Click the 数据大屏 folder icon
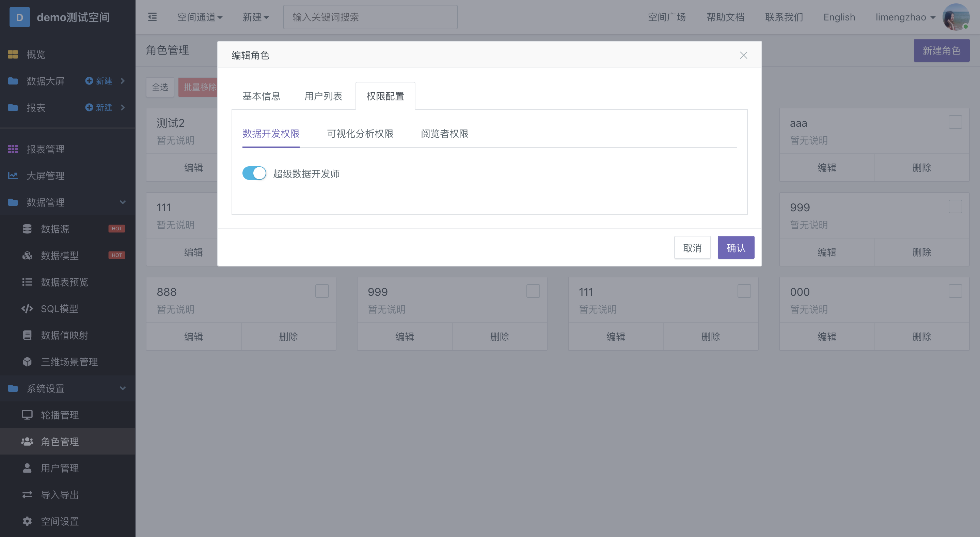The width and height of the screenshot is (980, 537). [13, 81]
